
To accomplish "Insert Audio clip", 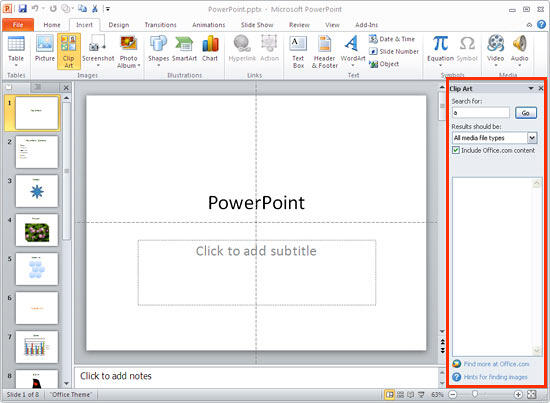I will pyautogui.click(x=519, y=51).
